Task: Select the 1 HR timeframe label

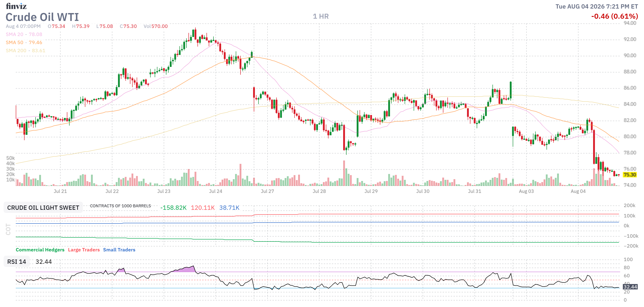Action: pos(321,16)
